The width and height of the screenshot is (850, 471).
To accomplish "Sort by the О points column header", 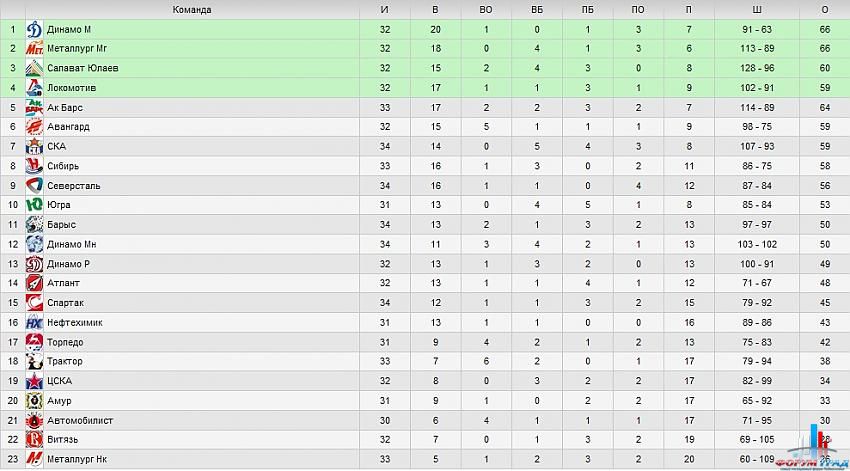I will 825,10.
